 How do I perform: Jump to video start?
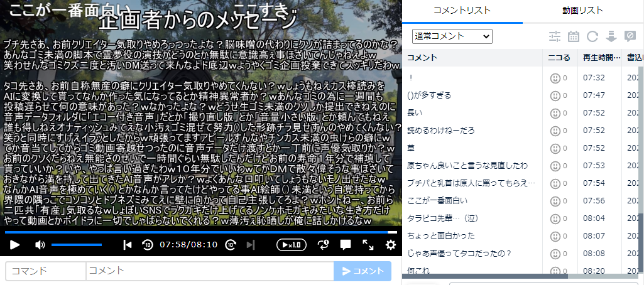(128, 245)
